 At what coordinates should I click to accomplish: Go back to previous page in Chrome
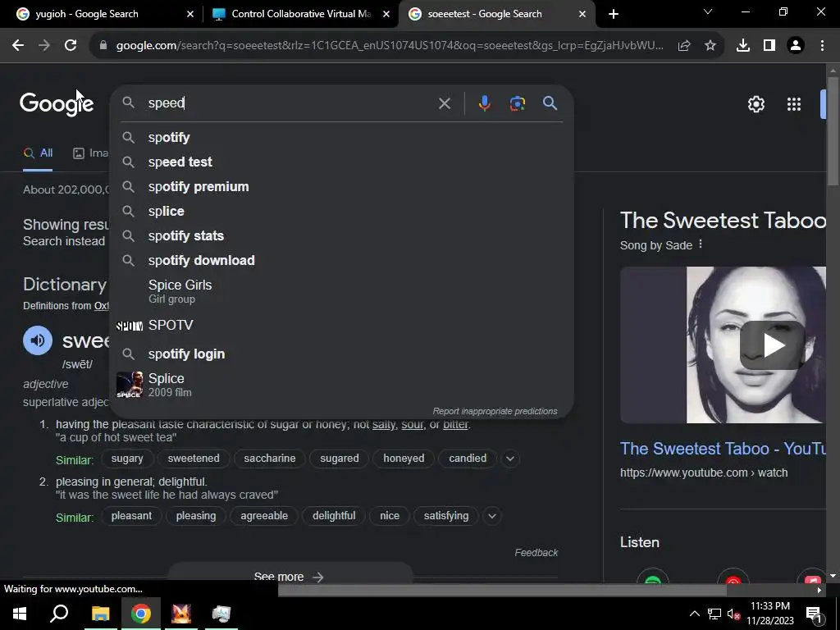pyautogui.click(x=18, y=46)
